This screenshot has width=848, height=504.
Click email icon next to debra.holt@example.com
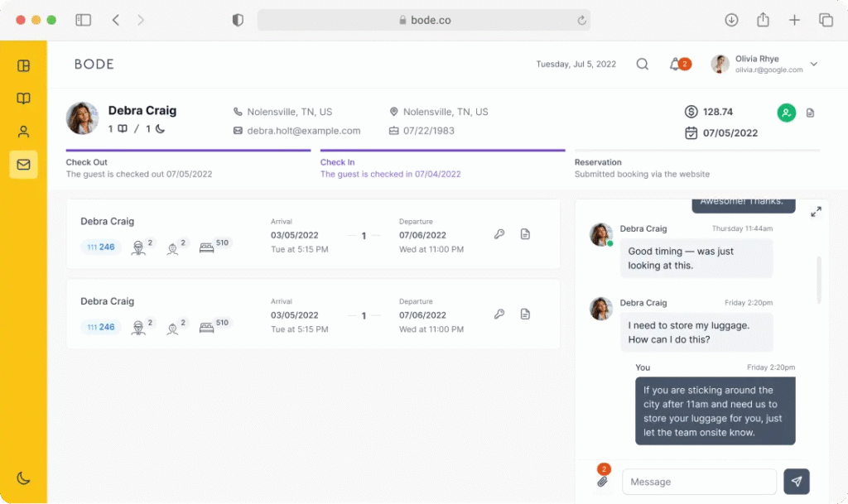(238, 131)
